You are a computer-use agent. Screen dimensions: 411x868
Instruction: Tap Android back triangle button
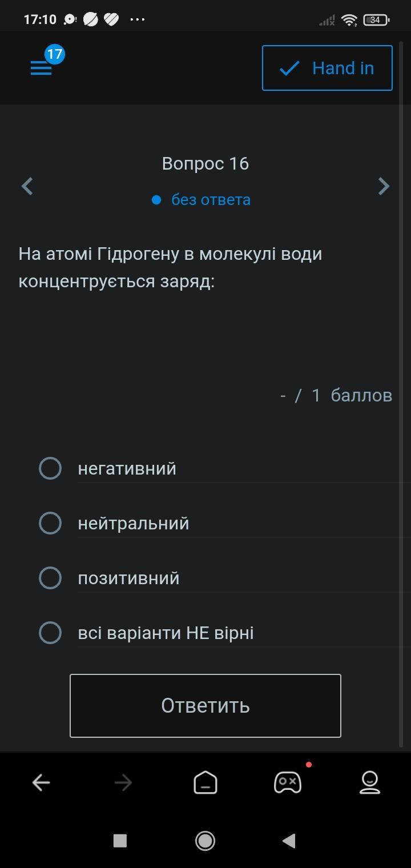coord(289,841)
